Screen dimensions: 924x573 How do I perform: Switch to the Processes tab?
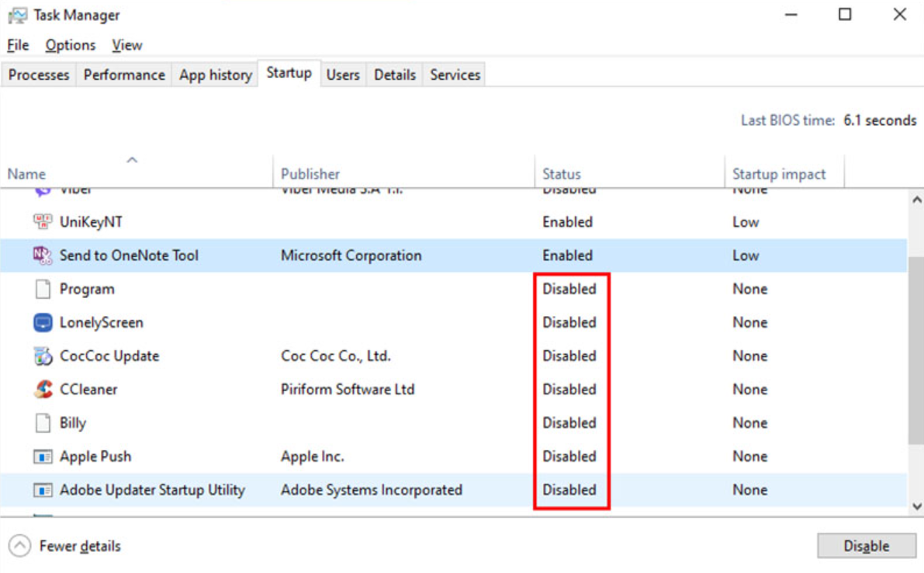click(38, 75)
